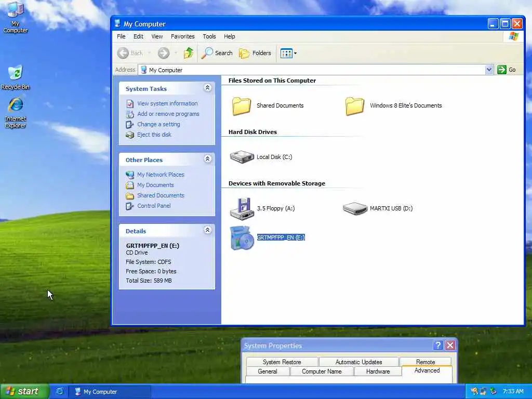
Task: Switch to General tab in System Properties
Action: pos(268,371)
